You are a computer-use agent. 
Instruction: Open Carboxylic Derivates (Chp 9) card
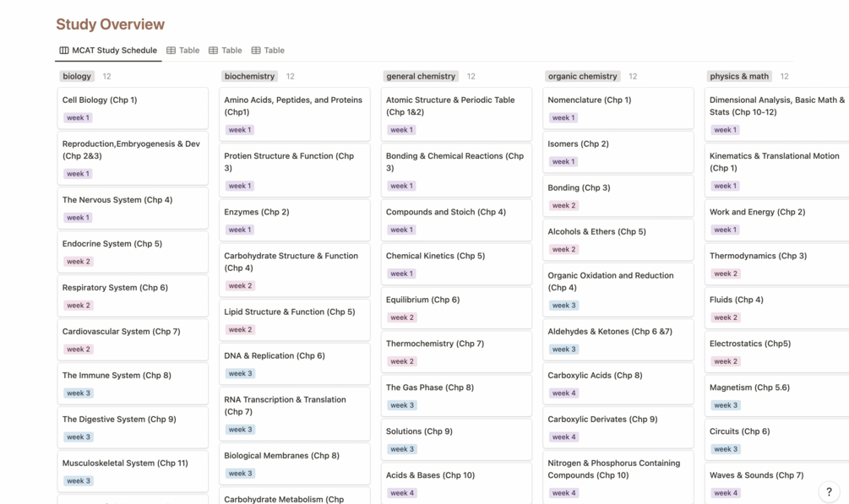click(618, 428)
